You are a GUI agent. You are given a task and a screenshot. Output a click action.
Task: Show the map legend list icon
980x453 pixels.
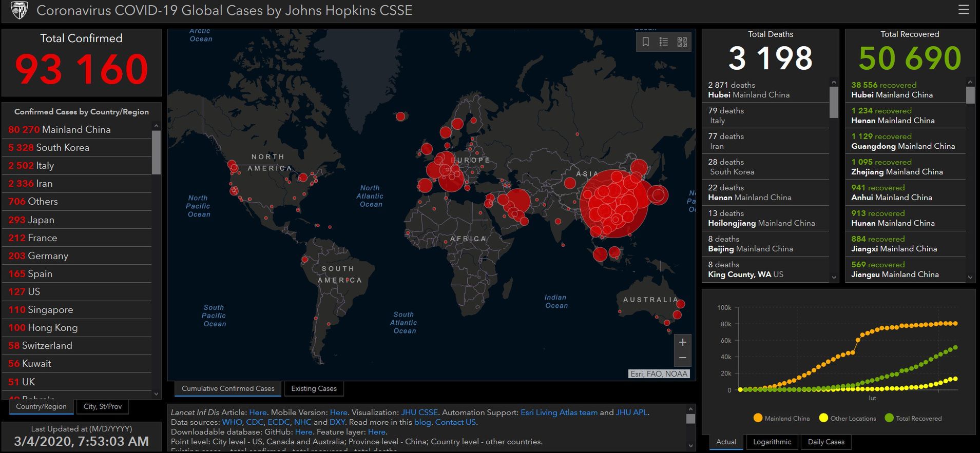pyautogui.click(x=664, y=42)
